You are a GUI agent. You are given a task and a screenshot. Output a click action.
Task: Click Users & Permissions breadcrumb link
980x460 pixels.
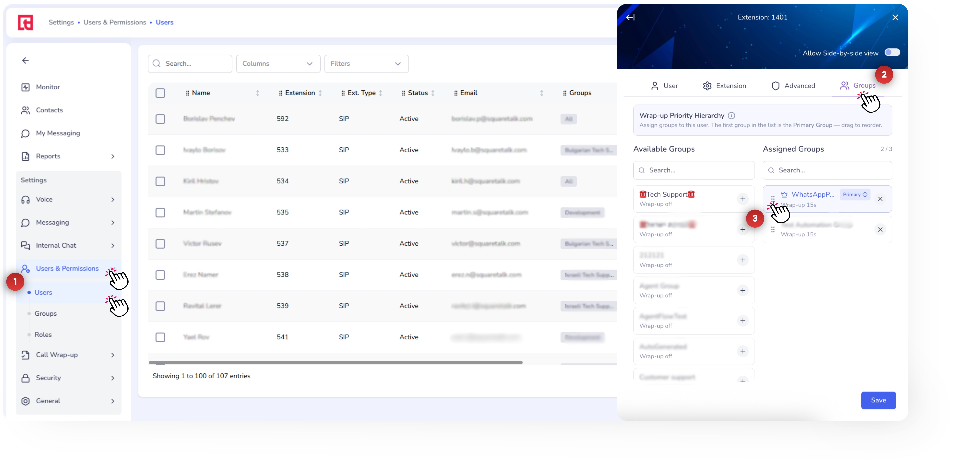(x=114, y=22)
